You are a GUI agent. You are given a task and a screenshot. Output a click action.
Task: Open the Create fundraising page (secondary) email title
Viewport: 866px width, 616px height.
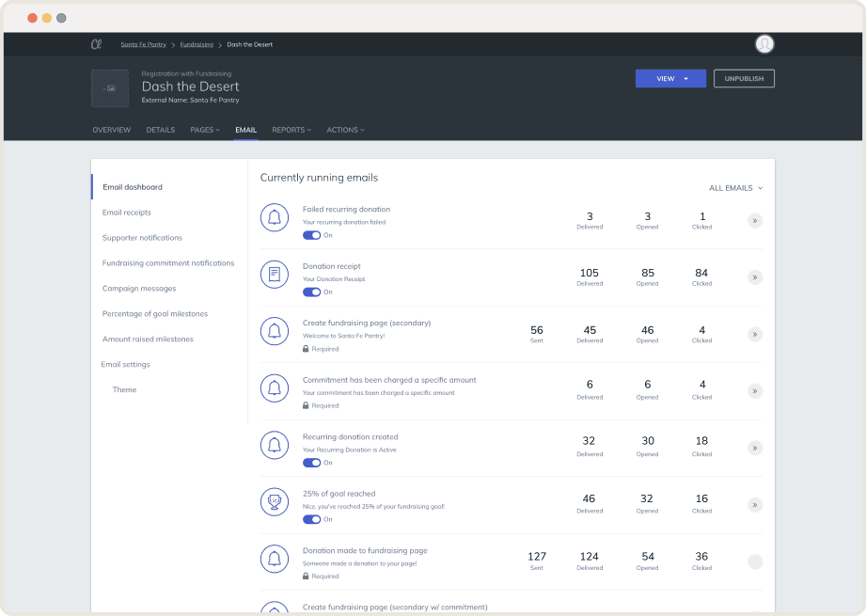tap(367, 324)
